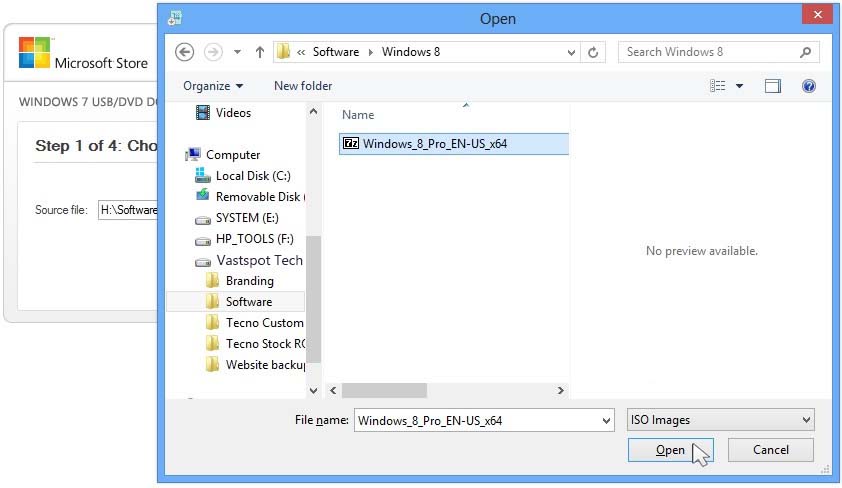Open the File name dropdown arrow
The width and height of the screenshot is (842, 488).
[606, 420]
